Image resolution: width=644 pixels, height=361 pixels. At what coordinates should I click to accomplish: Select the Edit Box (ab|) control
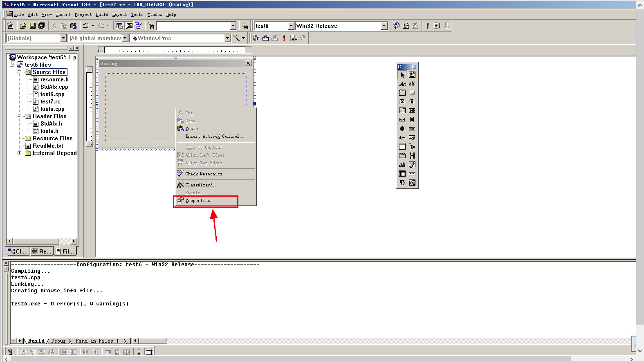click(x=412, y=84)
